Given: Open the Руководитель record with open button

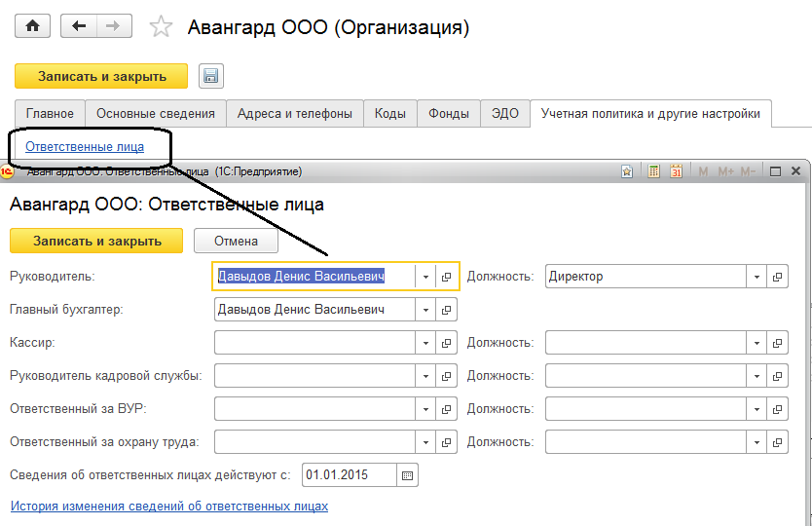Looking at the screenshot, I should click(447, 277).
